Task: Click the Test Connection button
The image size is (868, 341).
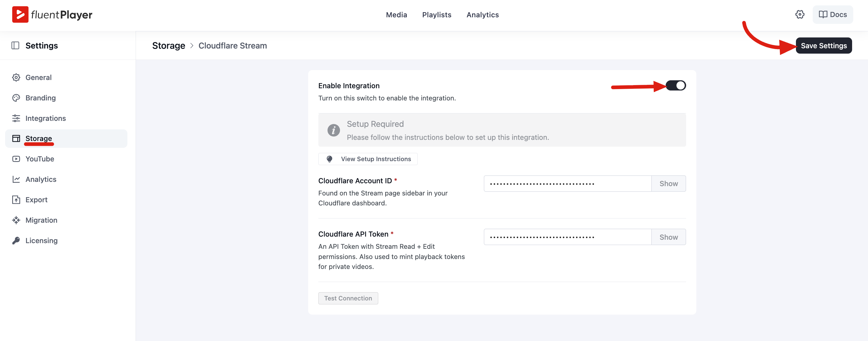Action: point(348,298)
